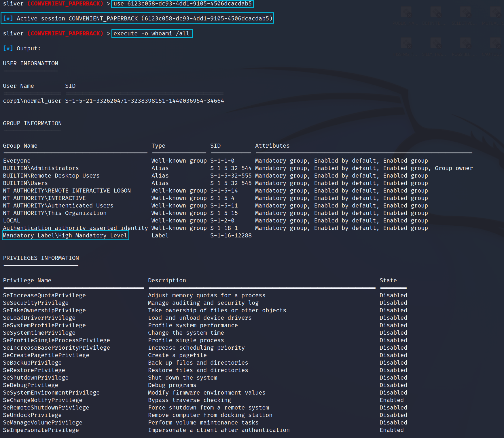This screenshot has height=438, width=504.
Task: Click the SeImpersonatePrivilege privilege name
Action: [41, 430]
